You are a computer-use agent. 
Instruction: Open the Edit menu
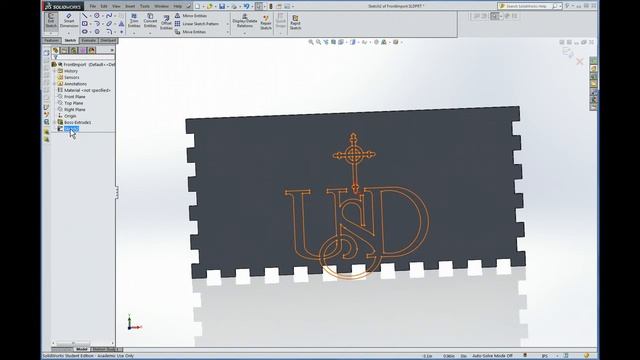[104, 6]
